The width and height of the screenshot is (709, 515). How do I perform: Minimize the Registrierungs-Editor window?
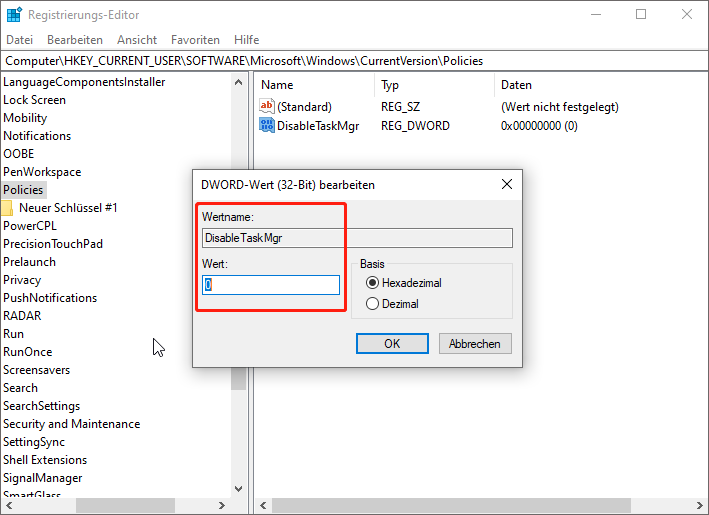coord(596,14)
